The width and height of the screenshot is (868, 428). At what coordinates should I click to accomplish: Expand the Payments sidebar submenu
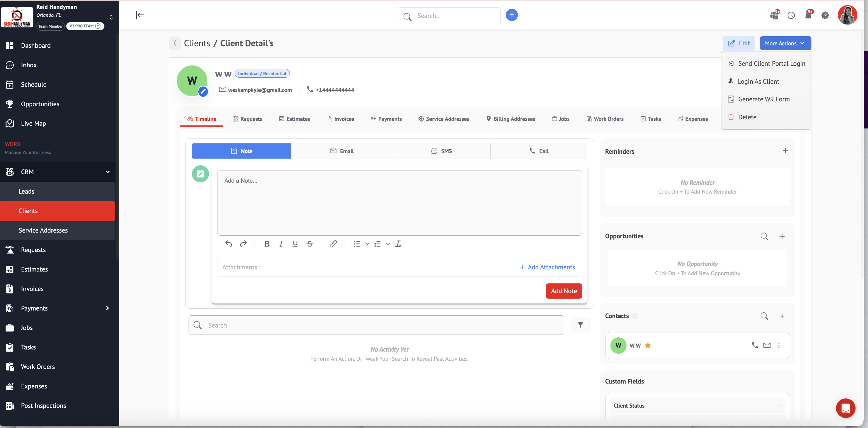tap(107, 308)
